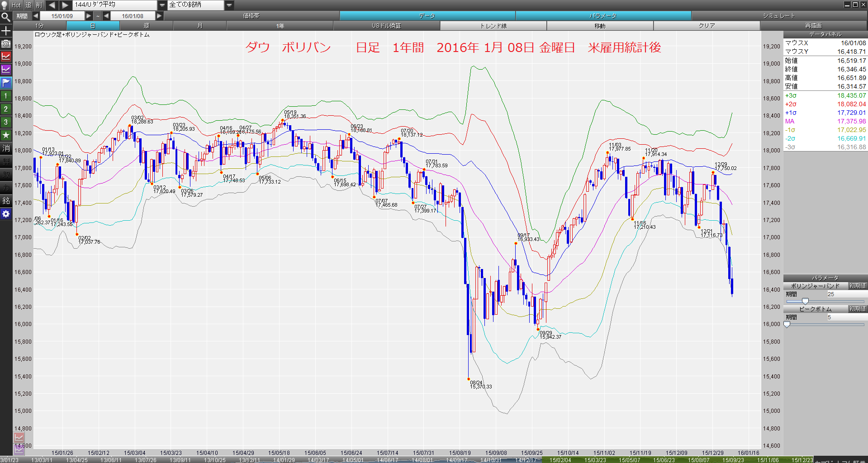The width and height of the screenshot is (868, 463).
Task: Click the 全ての銘柄 combo field
Action: coord(196,5)
